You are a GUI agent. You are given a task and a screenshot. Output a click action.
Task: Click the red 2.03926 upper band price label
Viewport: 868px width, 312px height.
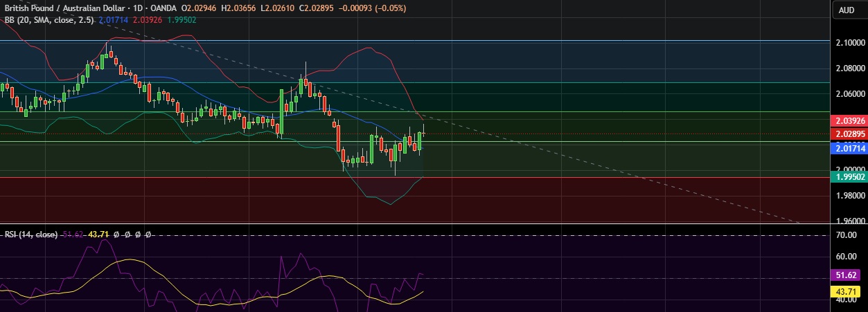(848, 121)
